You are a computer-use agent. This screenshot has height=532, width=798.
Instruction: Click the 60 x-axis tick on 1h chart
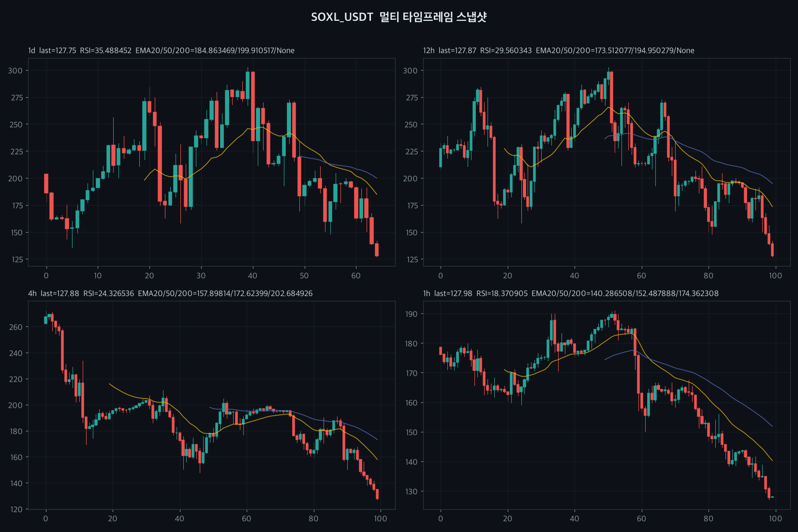click(641, 518)
